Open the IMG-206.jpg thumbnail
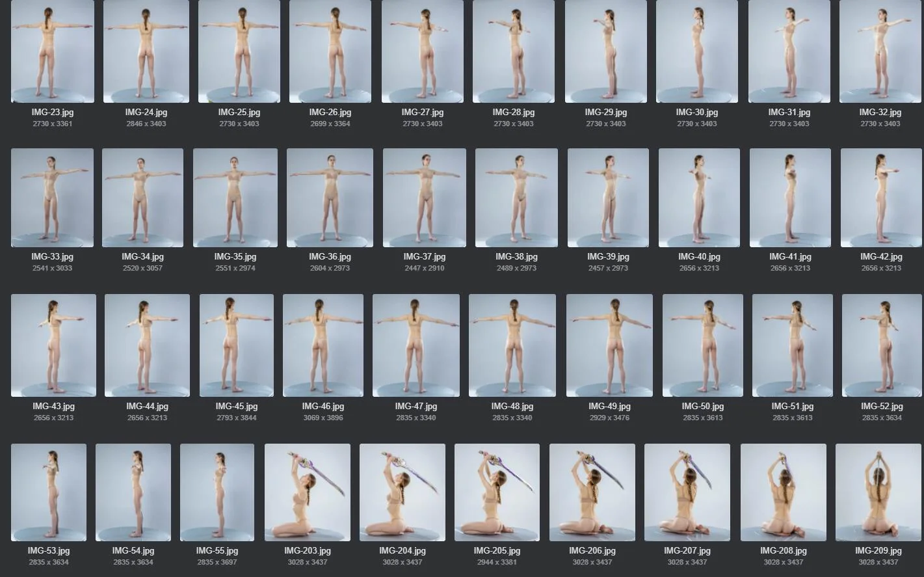Viewport: 924px width, 577px height. coord(592,492)
